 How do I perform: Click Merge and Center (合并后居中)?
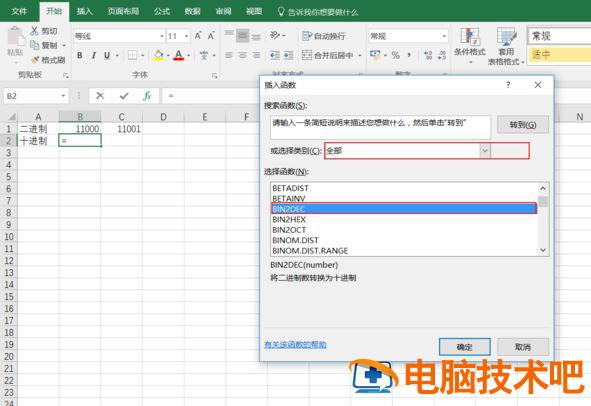pyautogui.click(x=328, y=55)
